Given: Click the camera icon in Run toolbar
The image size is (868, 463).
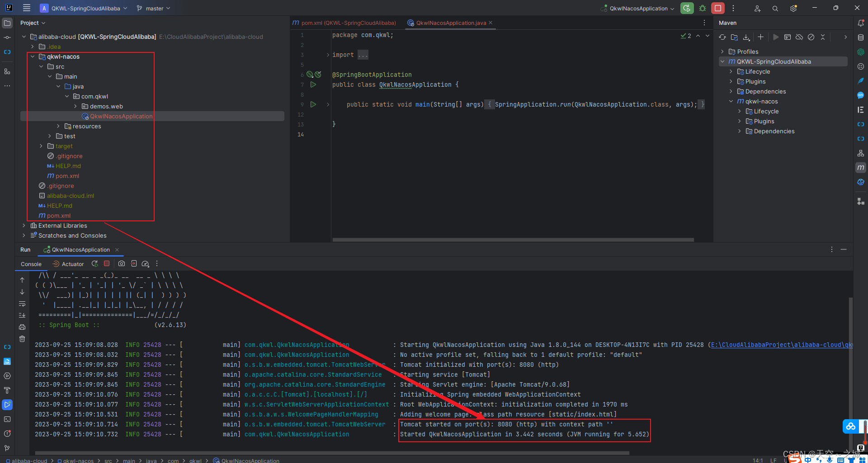Looking at the screenshot, I should click(x=122, y=264).
